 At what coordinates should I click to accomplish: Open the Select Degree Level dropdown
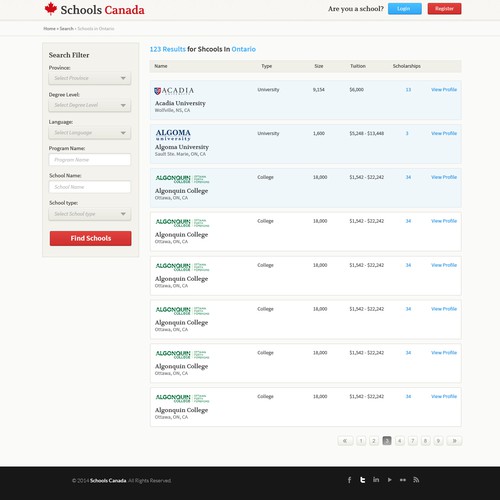(90, 105)
